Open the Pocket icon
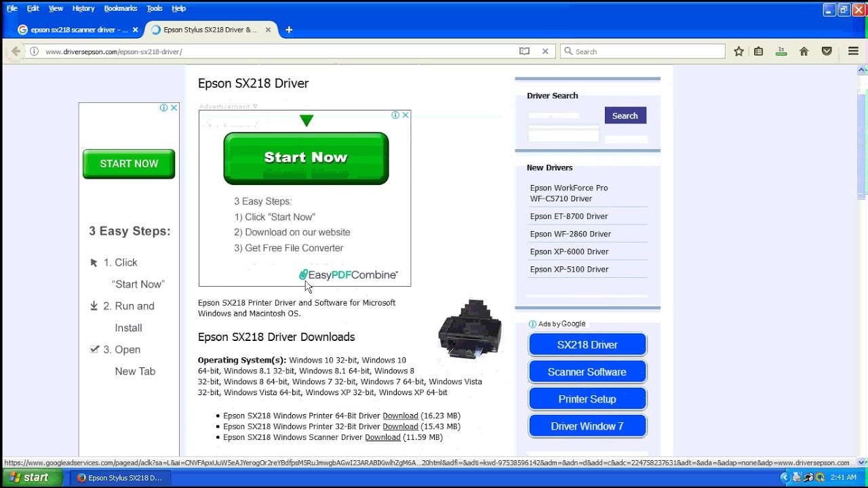 [827, 52]
